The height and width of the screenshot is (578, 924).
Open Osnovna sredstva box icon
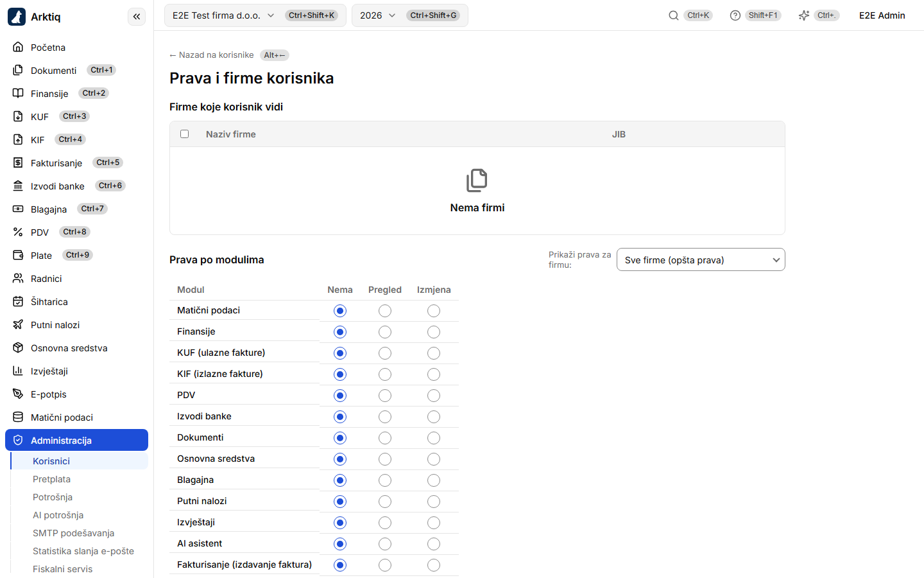point(18,347)
